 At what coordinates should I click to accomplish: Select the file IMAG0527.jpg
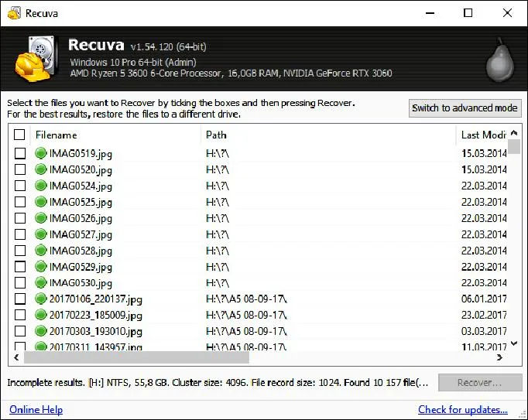tap(81, 234)
